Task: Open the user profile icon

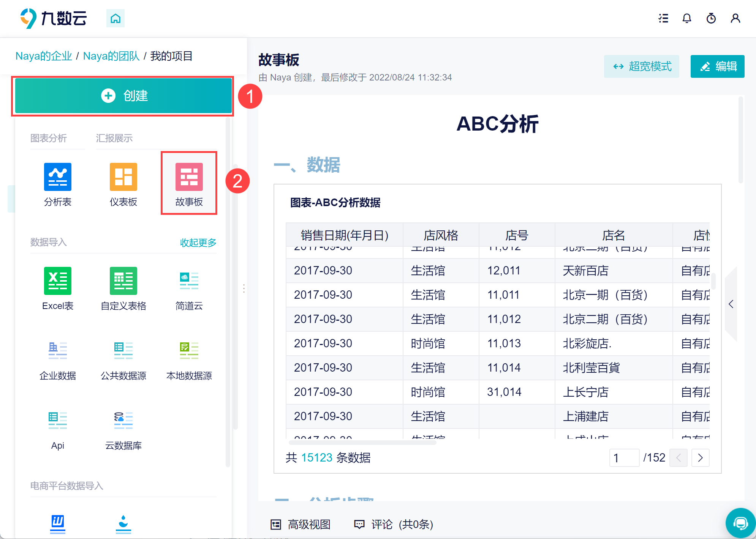Action: [x=735, y=18]
